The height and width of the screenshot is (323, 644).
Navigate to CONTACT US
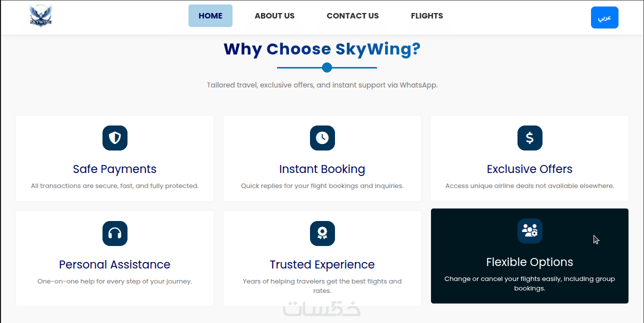click(352, 16)
